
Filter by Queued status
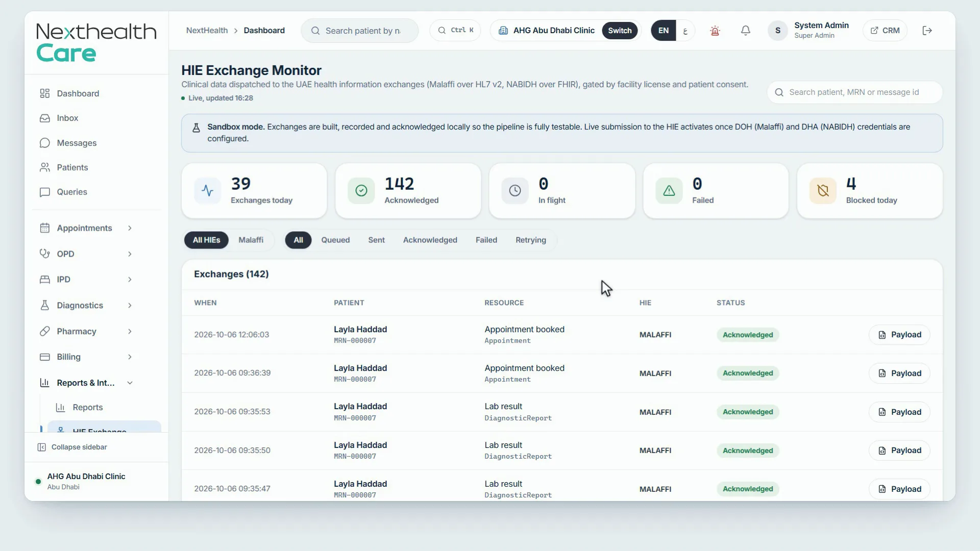(x=335, y=240)
